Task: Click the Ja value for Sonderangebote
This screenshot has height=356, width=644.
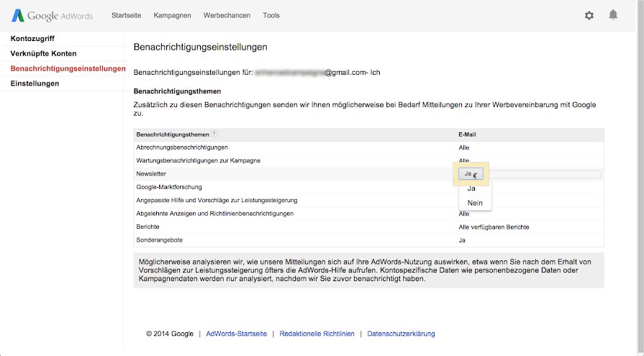Action: point(462,240)
